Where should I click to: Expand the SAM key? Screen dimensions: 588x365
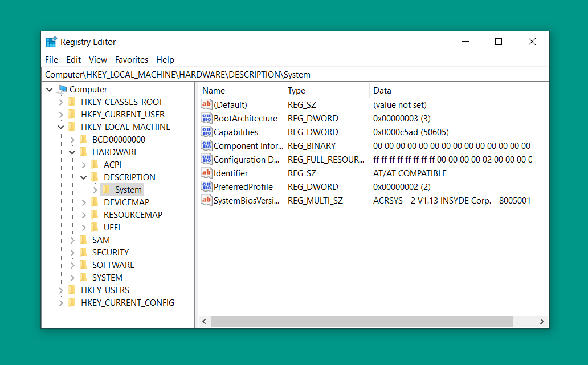click(72, 240)
